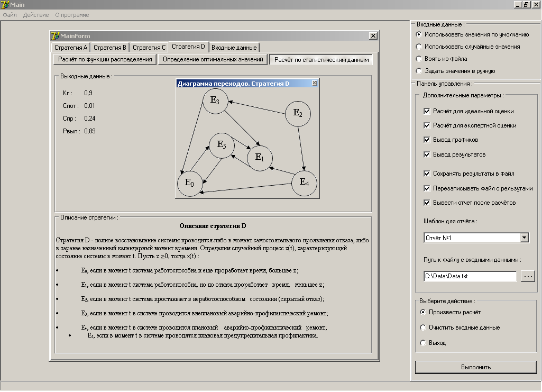Switch to the Стратегия A tab
The height and width of the screenshot is (392, 542).
pyautogui.click(x=71, y=48)
